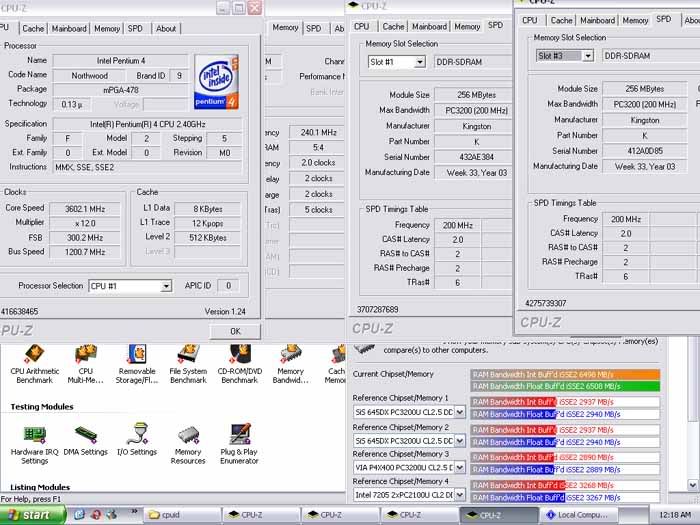Click the OK button in CPU-Z
Screen dimensions: 700x525
235,331
